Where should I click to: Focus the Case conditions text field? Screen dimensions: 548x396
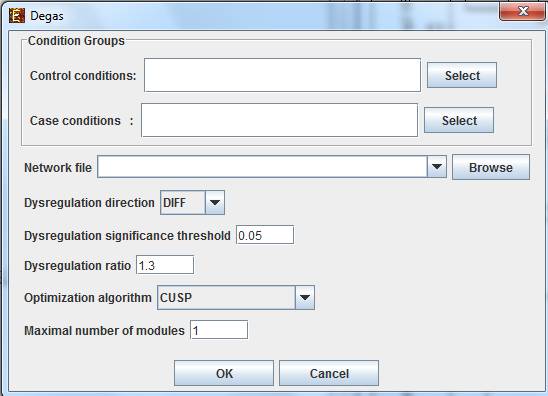point(280,120)
